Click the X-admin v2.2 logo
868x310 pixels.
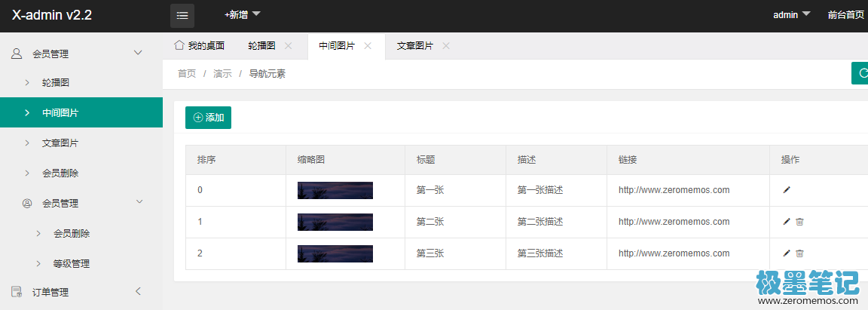click(x=51, y=16)
